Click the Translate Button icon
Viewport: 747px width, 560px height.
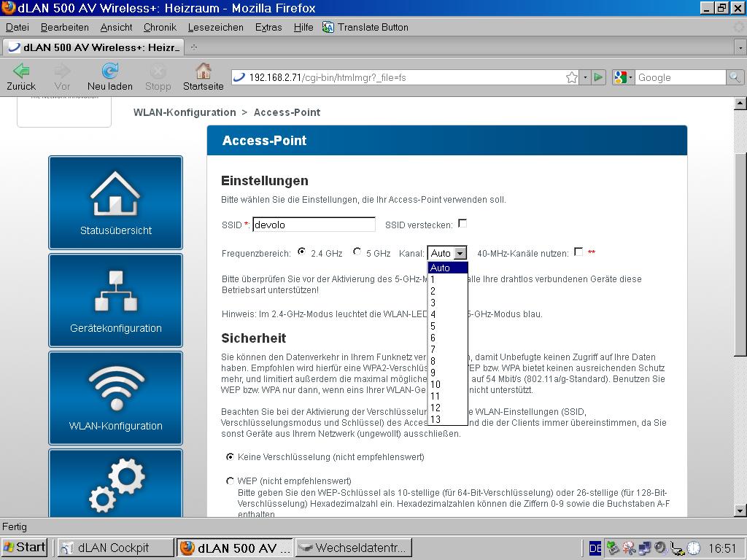point(328,28)
